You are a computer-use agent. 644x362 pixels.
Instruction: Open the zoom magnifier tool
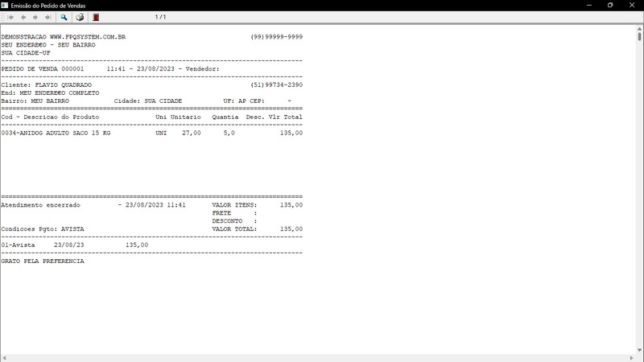coord(64,17)
